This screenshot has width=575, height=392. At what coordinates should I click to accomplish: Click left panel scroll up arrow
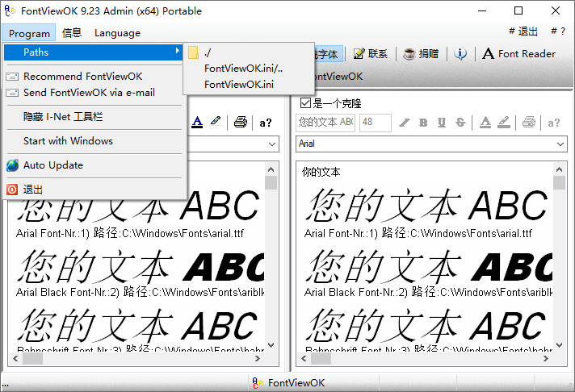point(271,169)
